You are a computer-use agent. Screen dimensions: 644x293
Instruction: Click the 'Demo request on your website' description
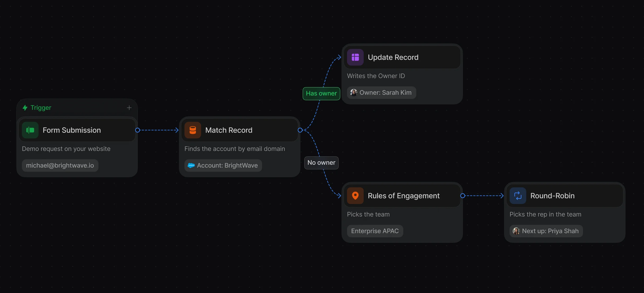click(66, 149)
